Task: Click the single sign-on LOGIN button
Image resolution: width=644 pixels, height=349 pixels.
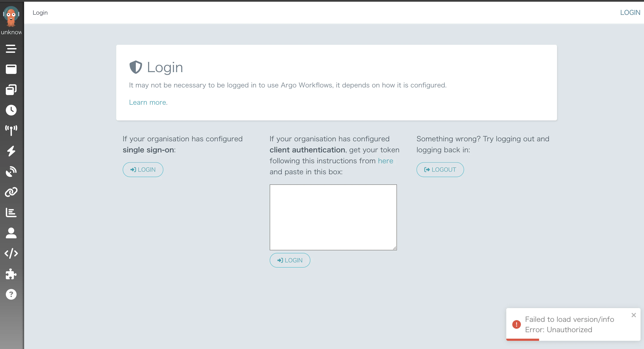Action: coord(143,170)
